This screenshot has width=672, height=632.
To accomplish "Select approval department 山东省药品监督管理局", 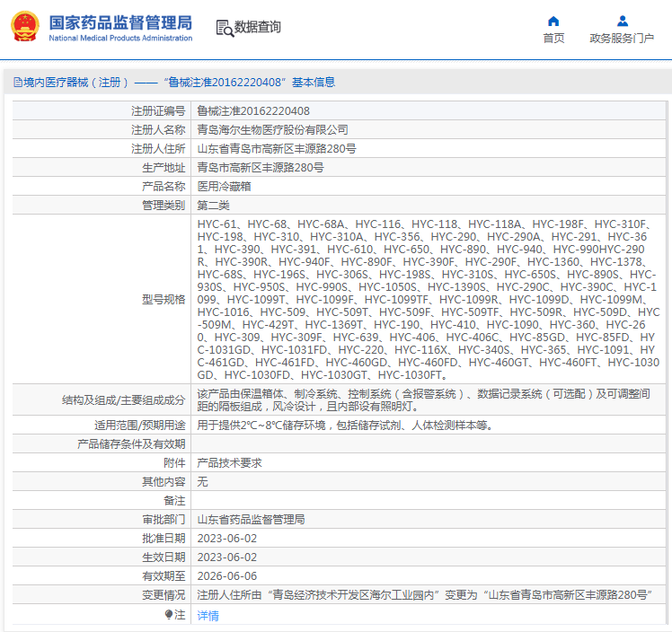I will (252, 520).
